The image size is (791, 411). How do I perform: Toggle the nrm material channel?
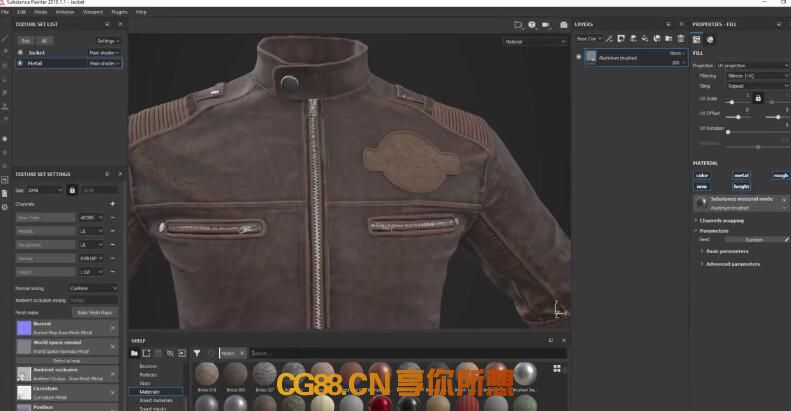(x=702, y=187)
